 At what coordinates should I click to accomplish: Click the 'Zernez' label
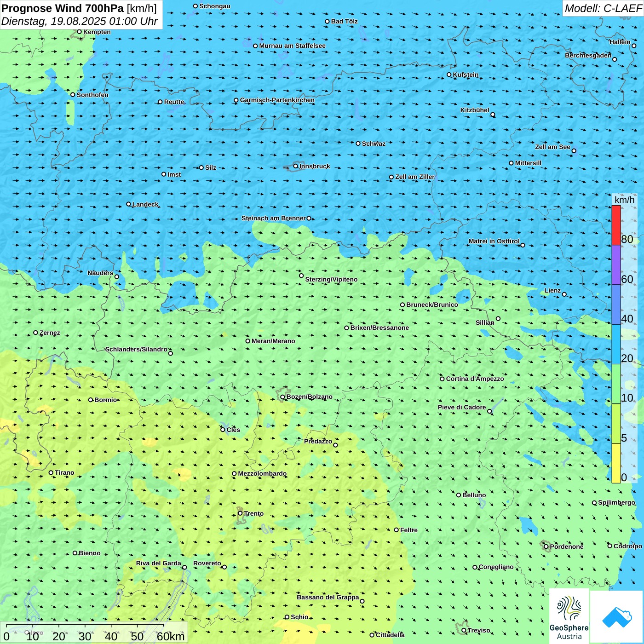(x=50, y=333)
